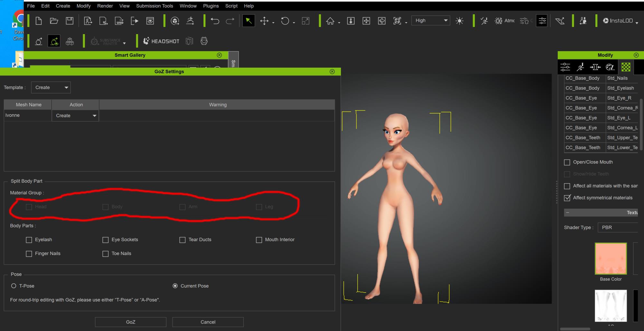Click the USD export icon
The height and width of the screenshot is (331, 644).
tap(119, 21)
